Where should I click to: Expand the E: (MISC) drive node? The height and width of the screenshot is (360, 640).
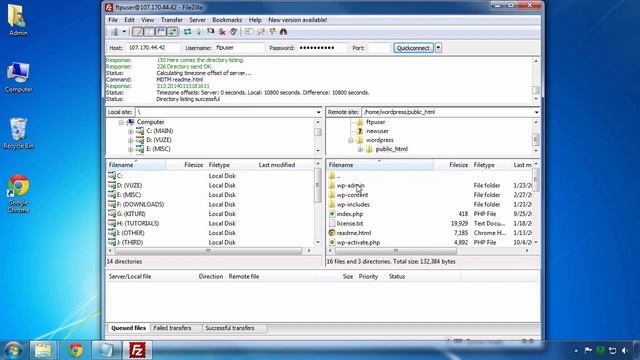coord(131,149)
